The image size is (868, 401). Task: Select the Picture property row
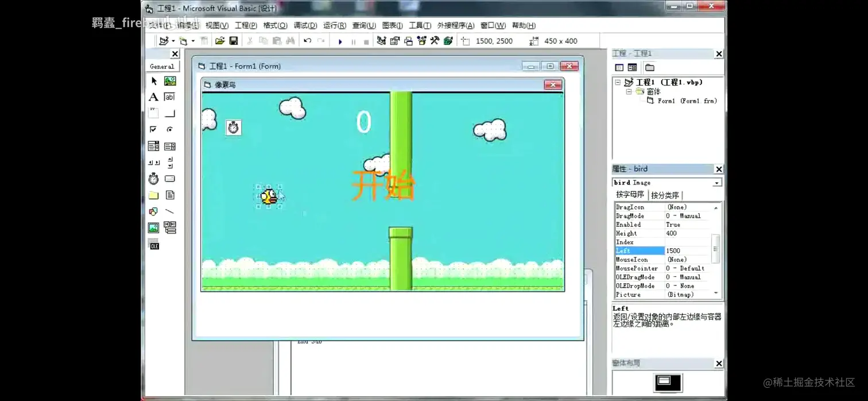point(662,295)
